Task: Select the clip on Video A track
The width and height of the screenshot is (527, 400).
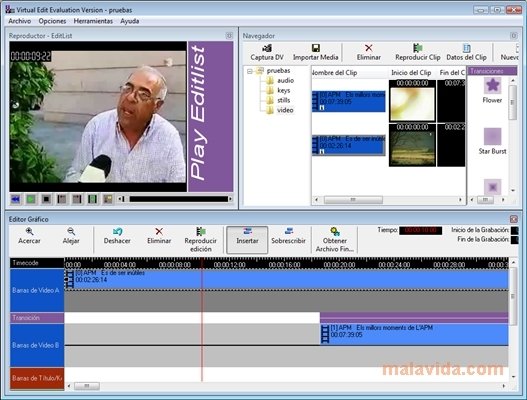Action: point(286,280)
